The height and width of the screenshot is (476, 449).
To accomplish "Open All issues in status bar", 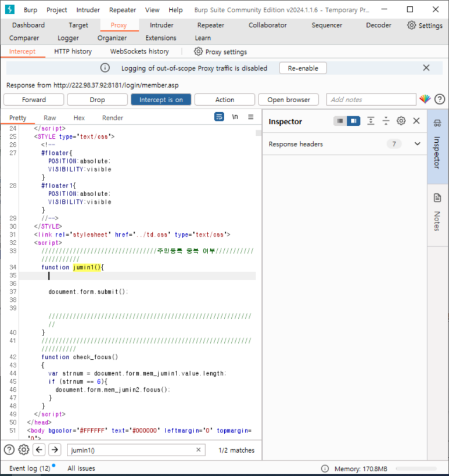I will click(81, 468).
